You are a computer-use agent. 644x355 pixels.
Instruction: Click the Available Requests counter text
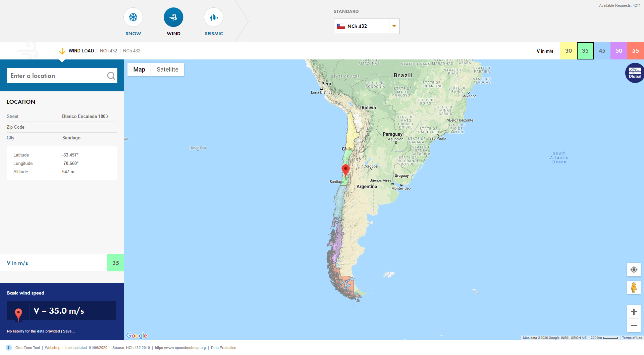[x=620, y=5]
